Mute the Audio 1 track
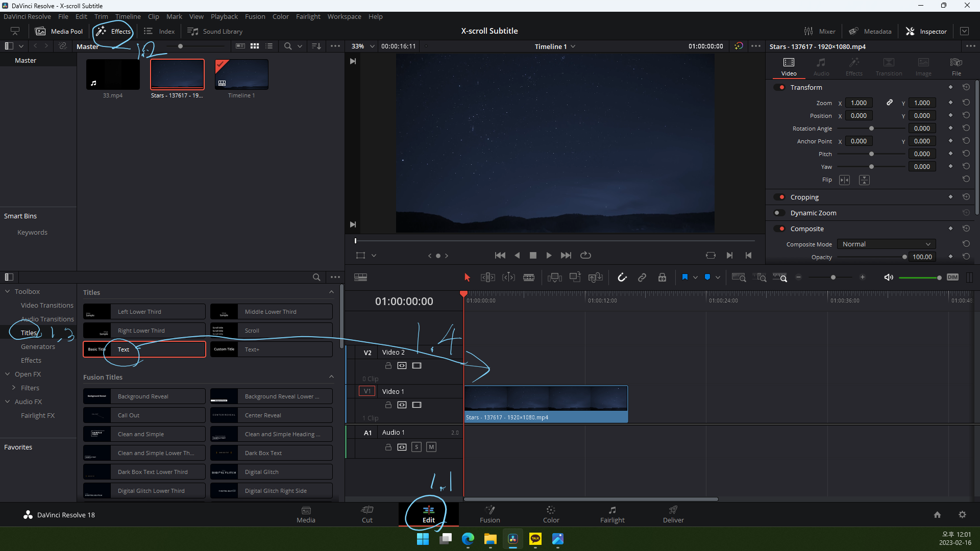Screen dimensions: 980x551 point(431,447)
